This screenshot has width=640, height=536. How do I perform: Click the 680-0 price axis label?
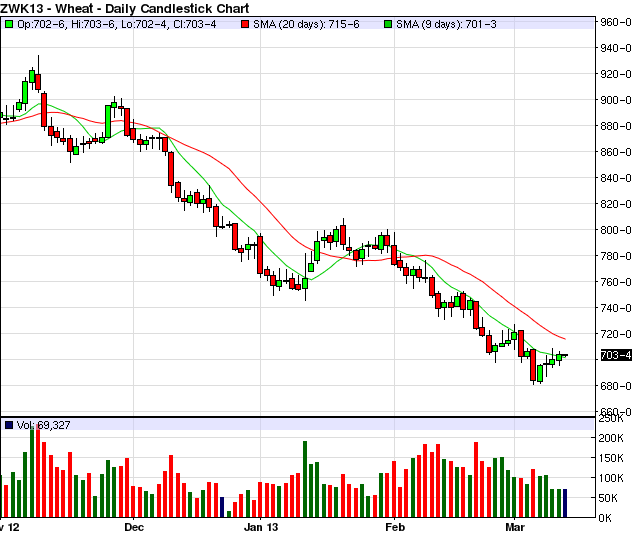(x=616, y=386)
